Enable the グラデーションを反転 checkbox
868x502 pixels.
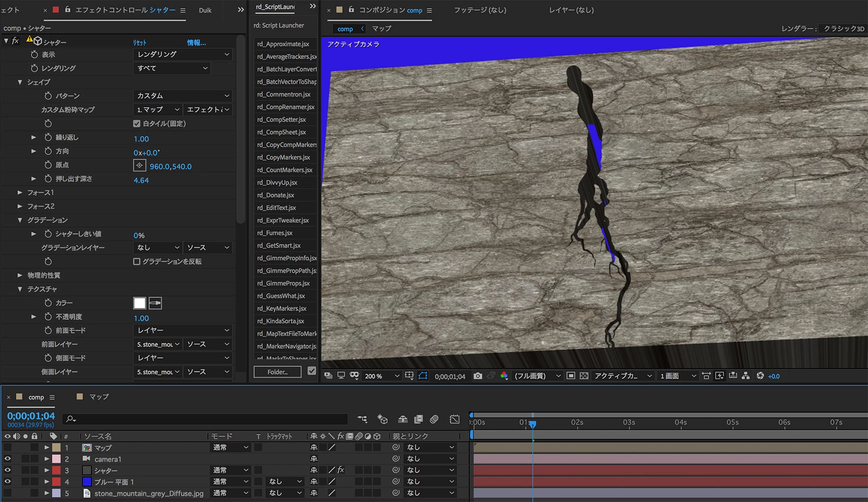point(136,261)
